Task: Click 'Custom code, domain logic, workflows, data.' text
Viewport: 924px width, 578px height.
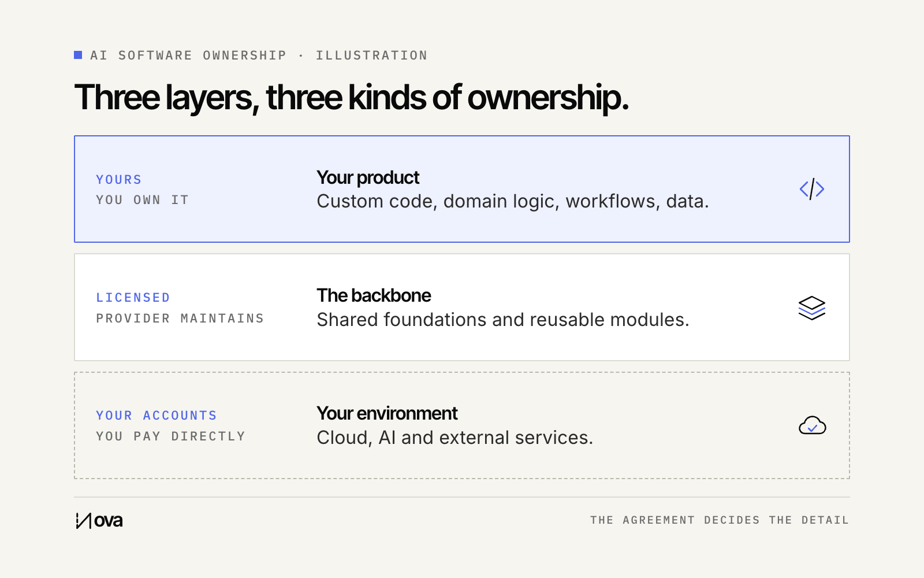Action: click(x=513, y=201)
